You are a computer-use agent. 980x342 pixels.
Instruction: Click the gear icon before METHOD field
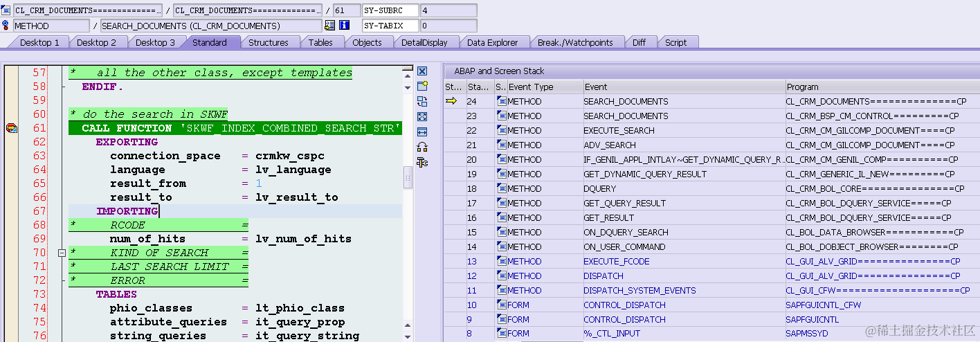6,26
